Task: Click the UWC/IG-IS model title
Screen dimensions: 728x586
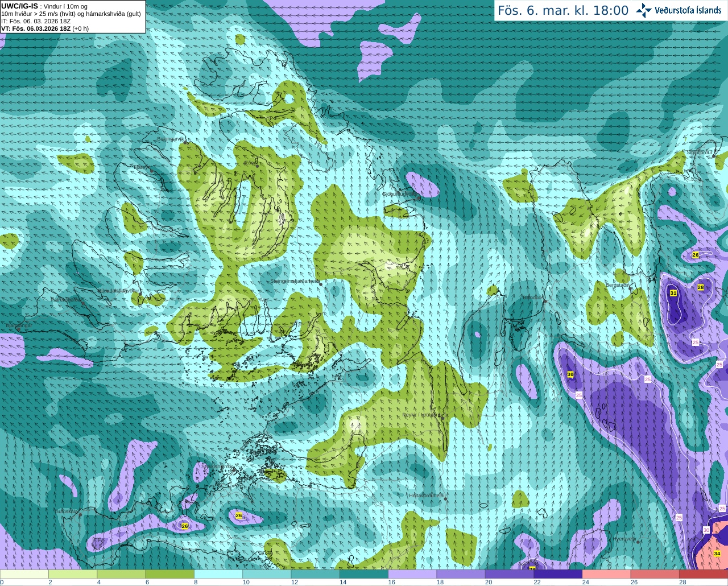Action: point(19,6)
